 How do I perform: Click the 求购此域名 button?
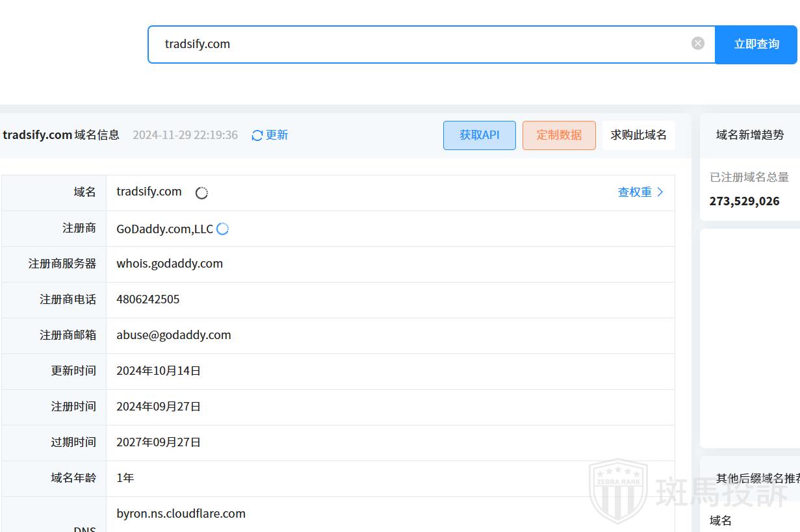click(638, 135)
